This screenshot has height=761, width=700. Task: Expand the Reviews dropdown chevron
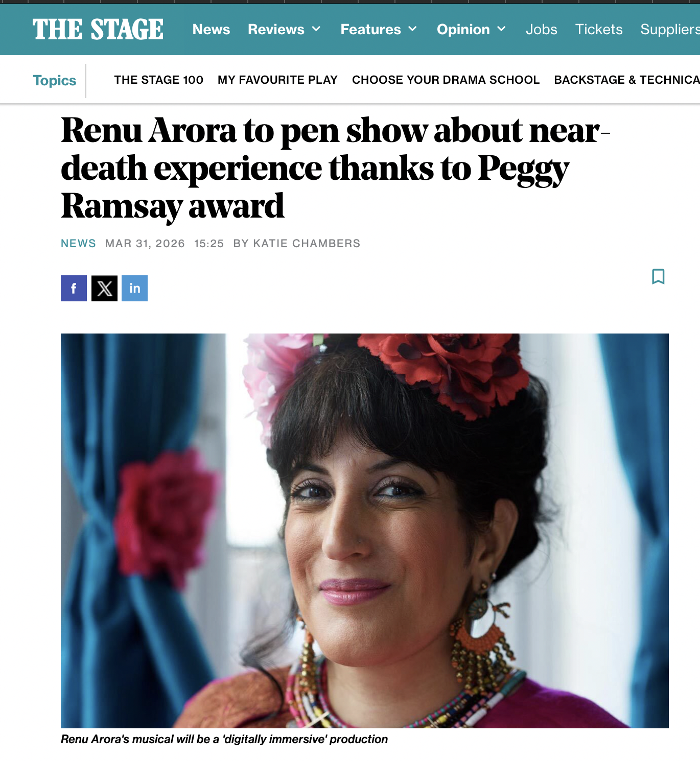click(316, 29)
